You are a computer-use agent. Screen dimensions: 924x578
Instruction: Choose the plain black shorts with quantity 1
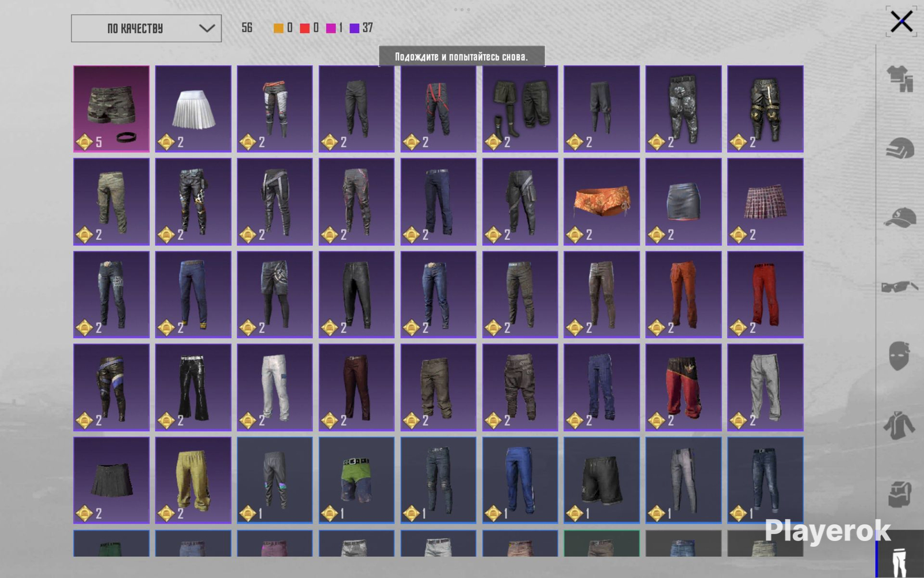[x=602, y=480]
